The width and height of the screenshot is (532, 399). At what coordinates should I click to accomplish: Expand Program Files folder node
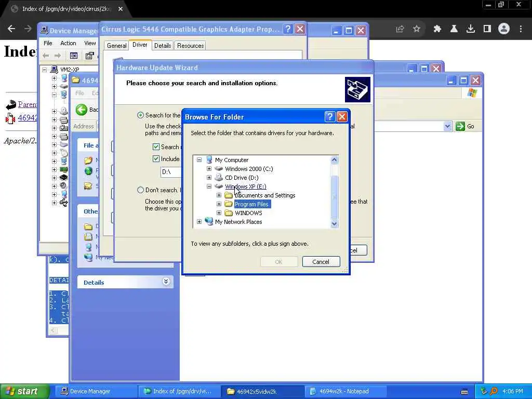[x=219, y=204]
